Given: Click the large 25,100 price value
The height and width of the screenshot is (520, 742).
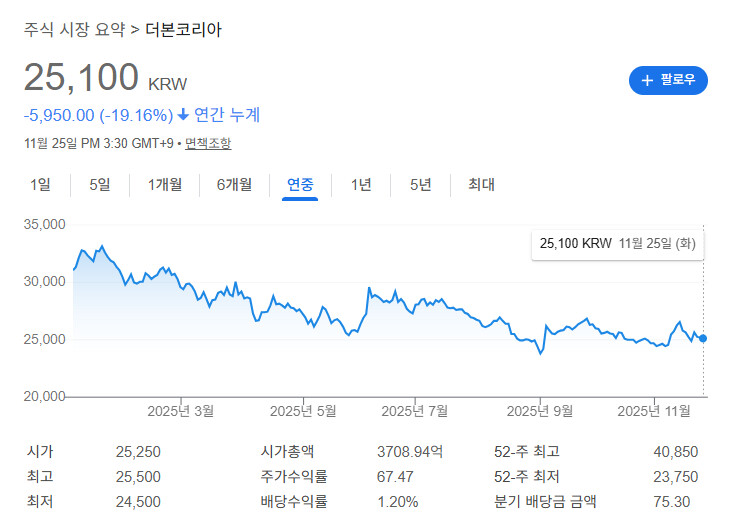Looking at the screenshot, I should click(x=81, y=77).
